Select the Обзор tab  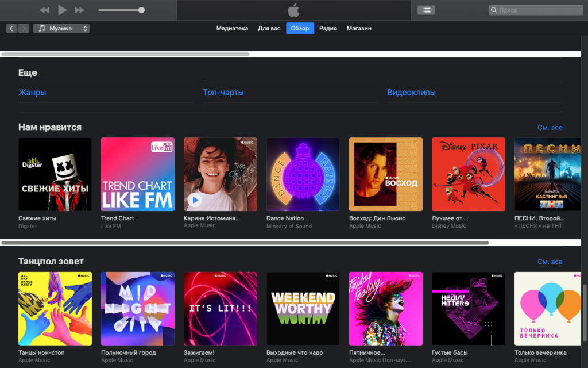[x=300, y=28]
